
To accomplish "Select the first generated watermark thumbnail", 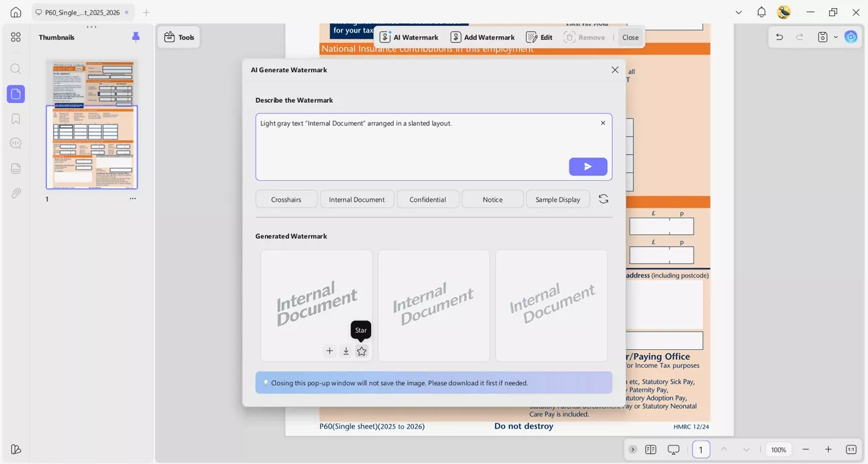I will (316, 305).
